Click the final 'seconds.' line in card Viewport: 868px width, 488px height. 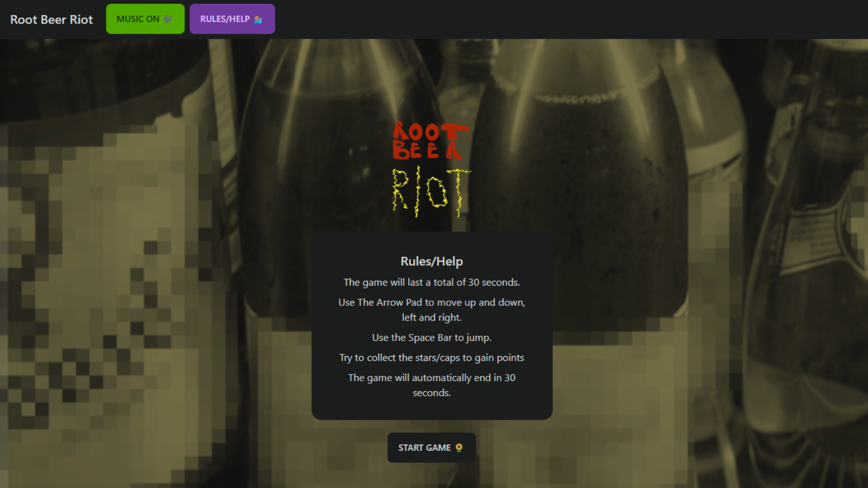point(432,393)
